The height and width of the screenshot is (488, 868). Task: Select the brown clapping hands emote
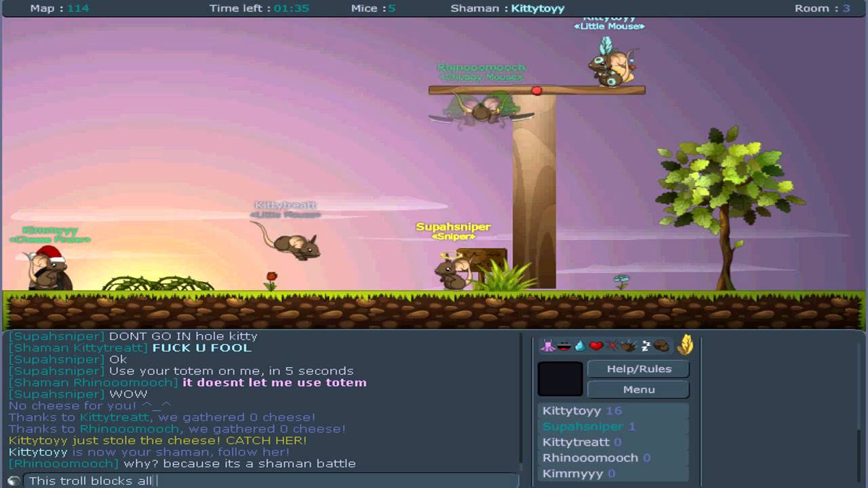(629, 346)
